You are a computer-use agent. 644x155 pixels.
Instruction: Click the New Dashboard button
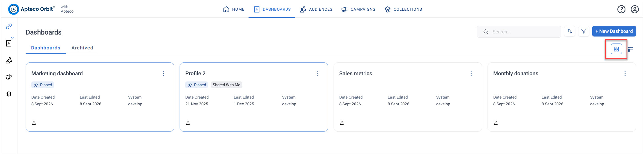coord(614,31)
